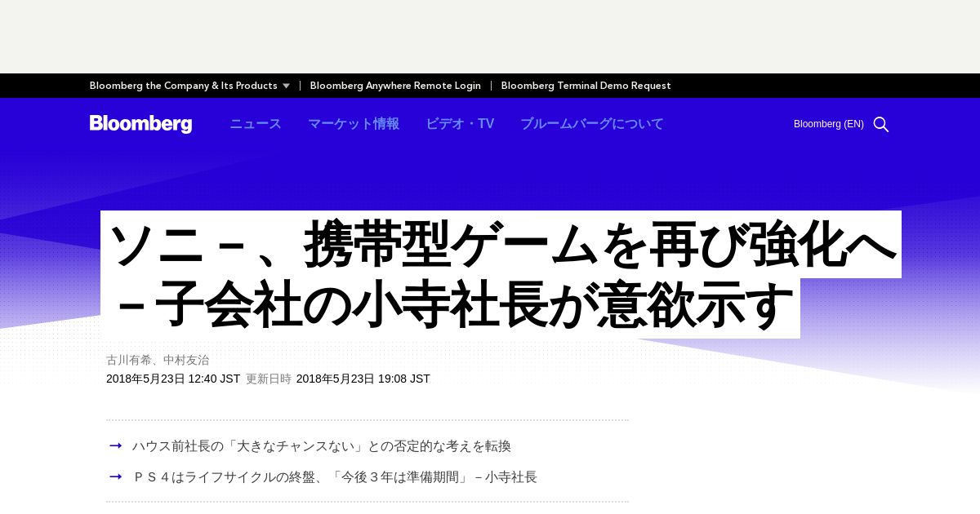Open Bloomberg Anywhere Remote Login link
The image size is (980, 514).
(x=395, y=86)
